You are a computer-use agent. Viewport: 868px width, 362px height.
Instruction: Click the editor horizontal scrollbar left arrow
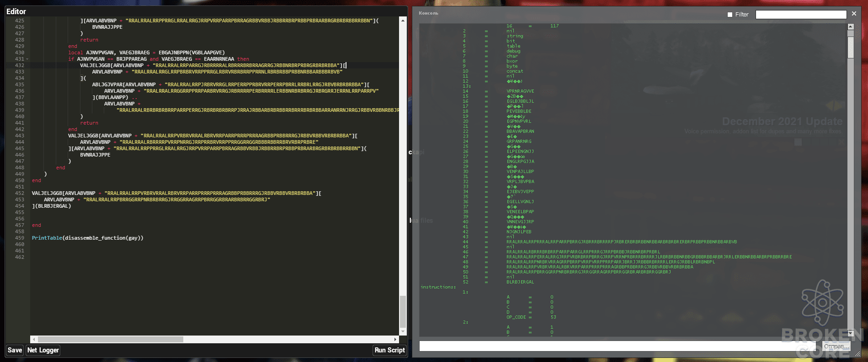tap(33, 339)
